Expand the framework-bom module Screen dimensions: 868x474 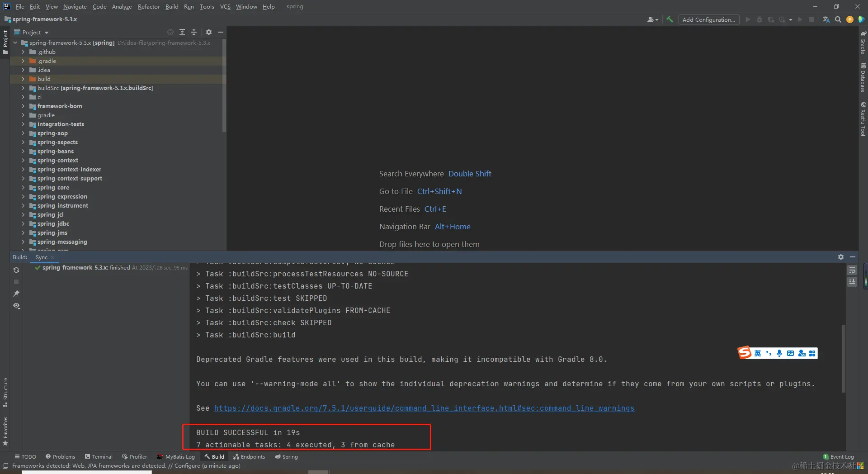[23, 106]
